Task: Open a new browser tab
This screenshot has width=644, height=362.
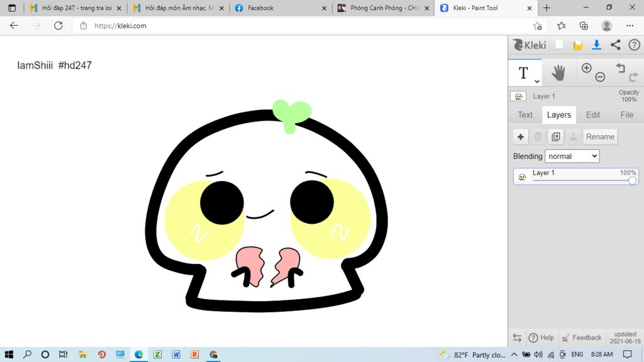Action: [547, 8]
